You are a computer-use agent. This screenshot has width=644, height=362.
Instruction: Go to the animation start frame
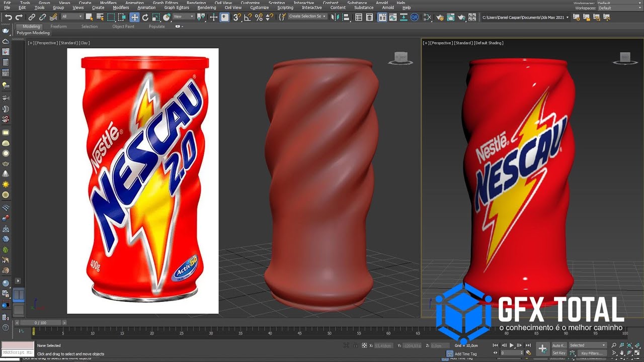(x=496, y=345)
